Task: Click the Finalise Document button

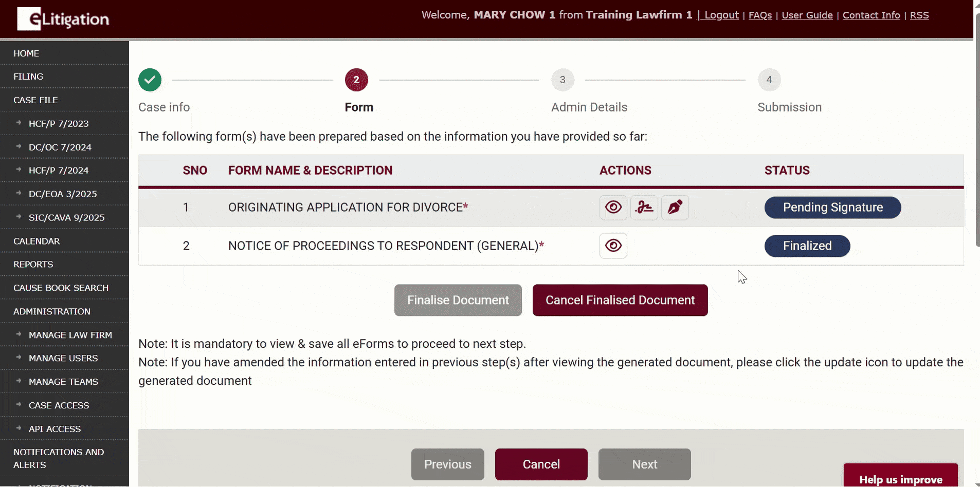Action: coord(458,301)
